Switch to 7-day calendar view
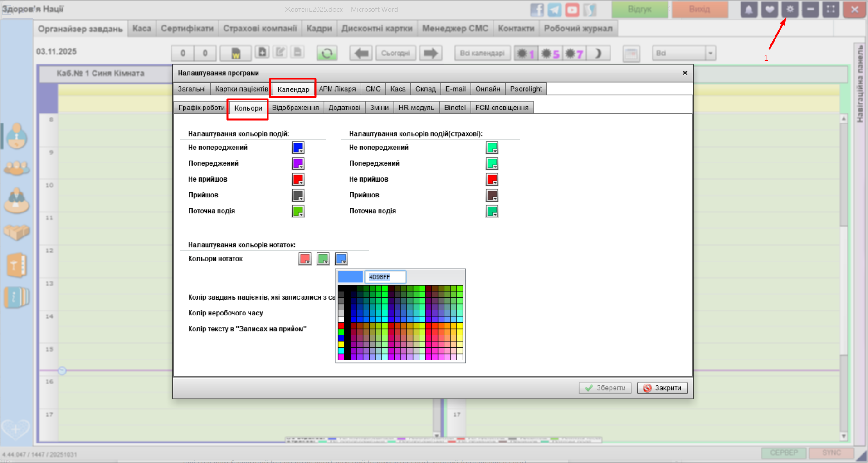The image size is (868, 463). 574,54
